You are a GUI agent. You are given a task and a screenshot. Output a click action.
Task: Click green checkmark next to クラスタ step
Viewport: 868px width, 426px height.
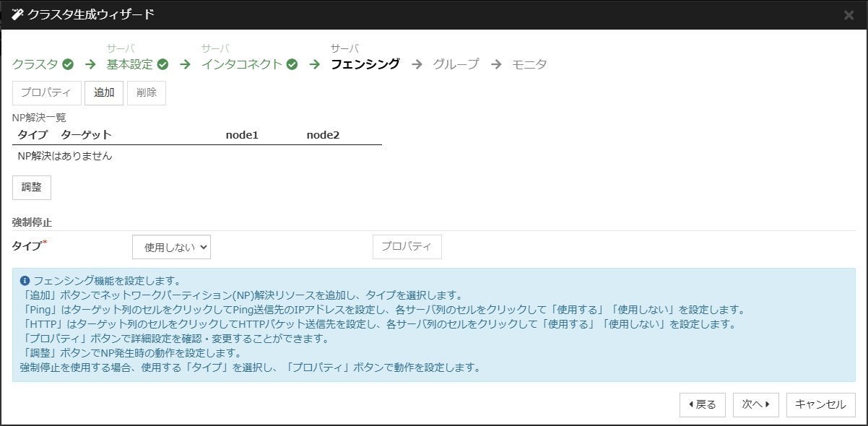(68, 64)
